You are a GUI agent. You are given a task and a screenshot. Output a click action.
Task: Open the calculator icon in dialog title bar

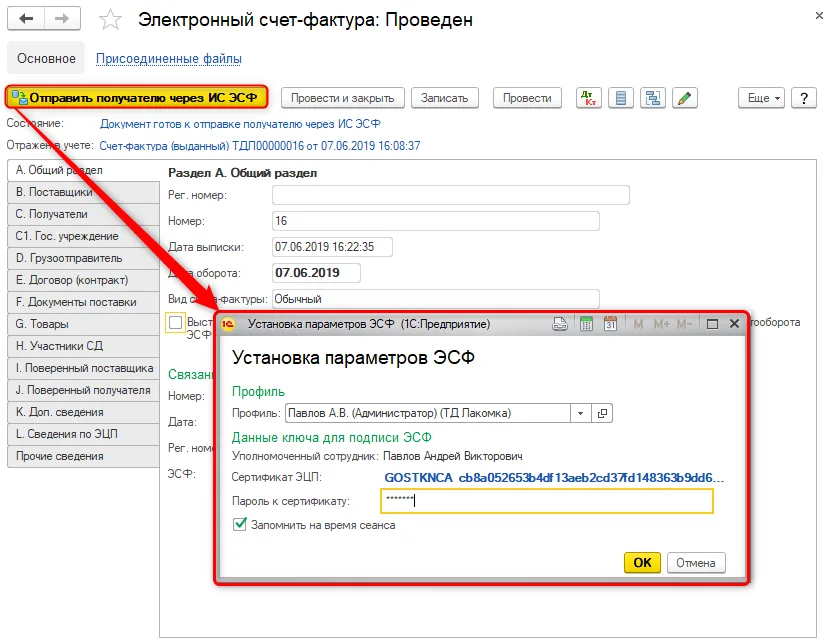click(x=586, y=324)
